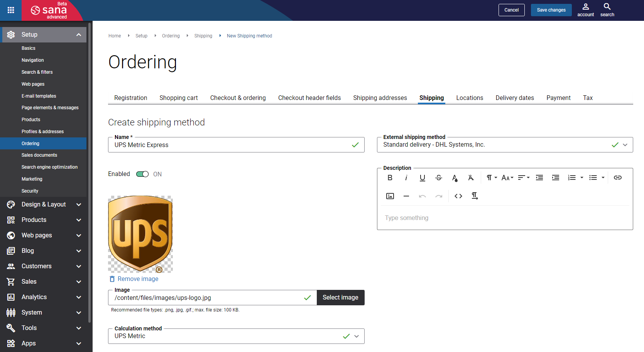The image size is (644, 352).
Task: Toggle bold formatting in Description
Action: 390,178
